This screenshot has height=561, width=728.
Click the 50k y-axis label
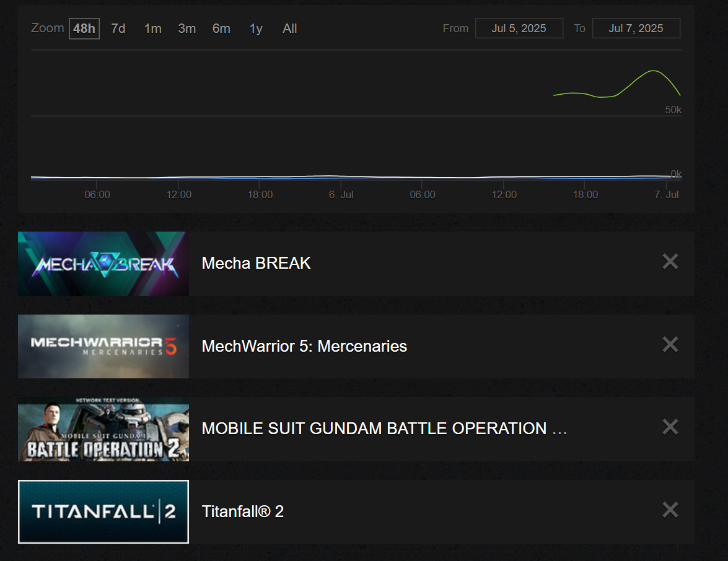(x=673, y=110)
